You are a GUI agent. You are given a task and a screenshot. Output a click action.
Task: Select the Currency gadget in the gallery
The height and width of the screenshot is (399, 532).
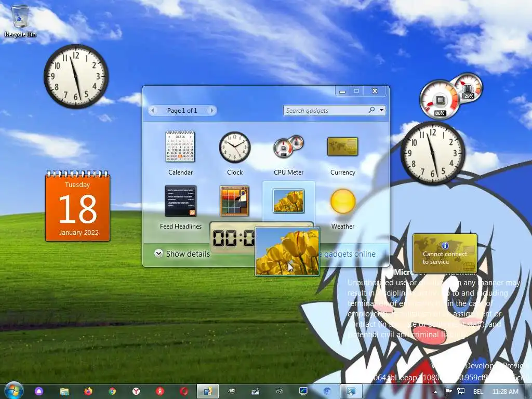click(x=343, y=147)
